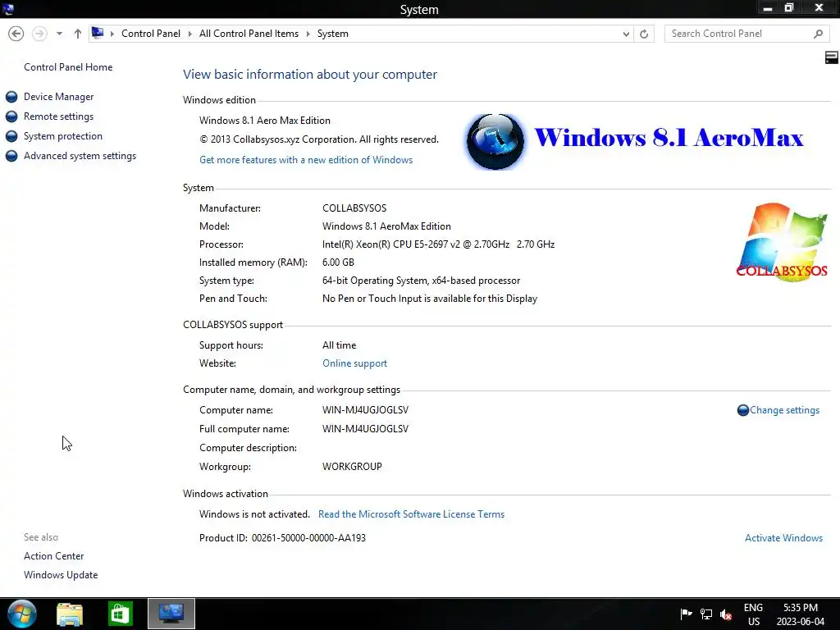Viewport: 840px width, 630px height.
Task: Expand arrow before Control Panel breadcrumb
Action: [112, 34]
